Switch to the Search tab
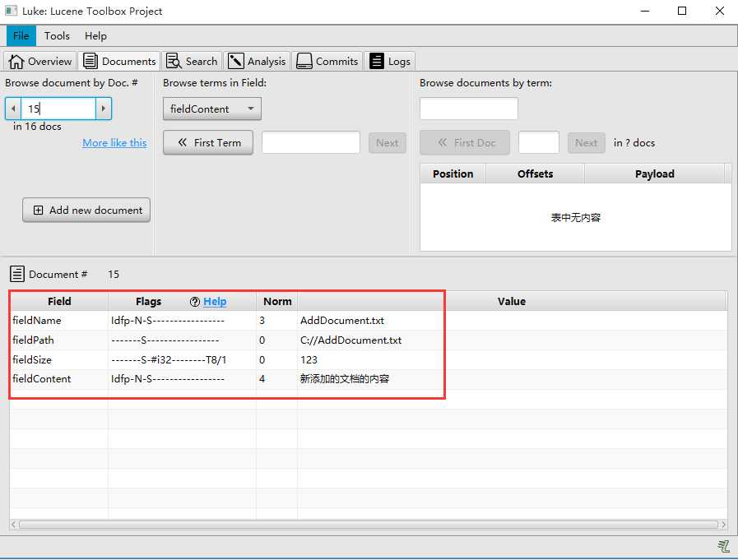 (x=192, y=61)
